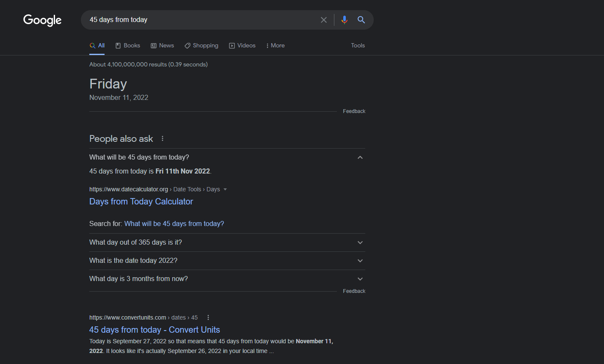
Task: Expand 'What day out of 365 days is it?'
Action: 227,243
